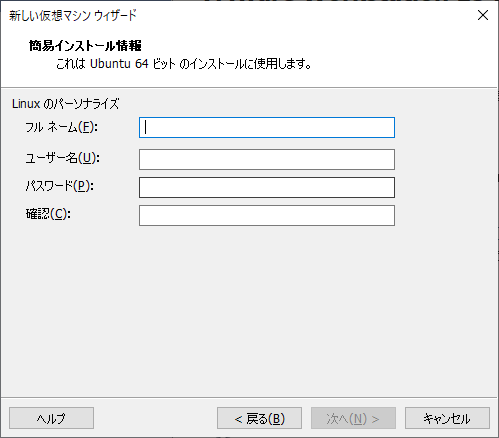
Task: Click the フル ネーム(F) label text
Action: click(x=61, y=127)
